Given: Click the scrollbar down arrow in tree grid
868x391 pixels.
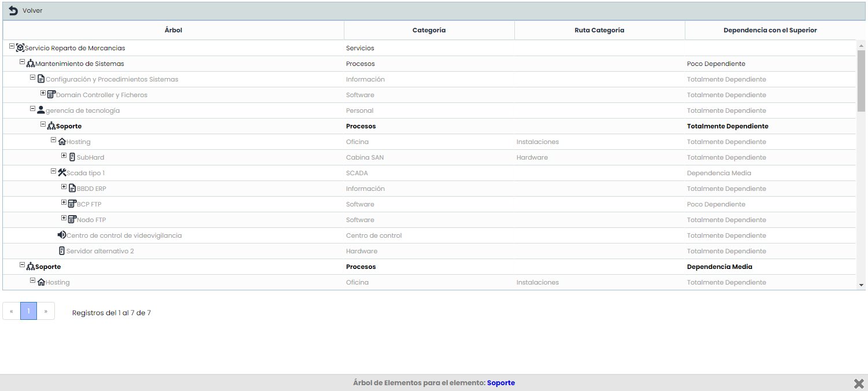Looking at the screenshot, I should click(x=861, y=285).
